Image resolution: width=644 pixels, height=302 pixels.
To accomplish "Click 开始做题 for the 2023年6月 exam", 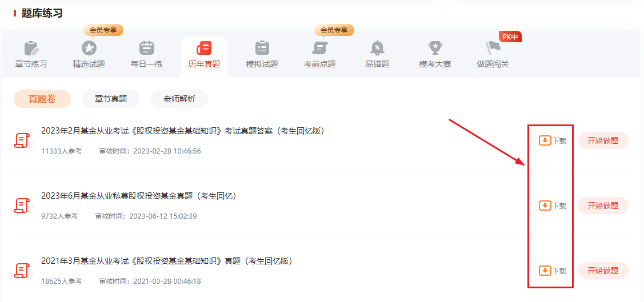I will click(603, 206).
